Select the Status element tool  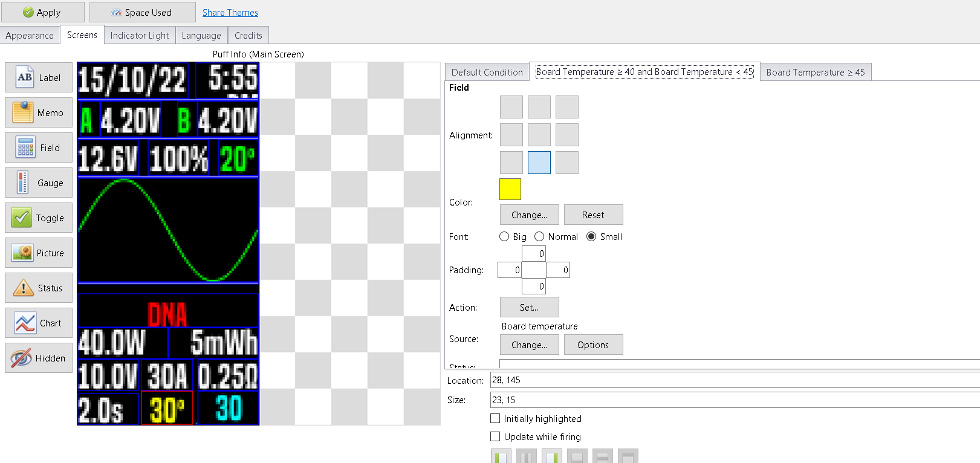(x=39, y=288)
